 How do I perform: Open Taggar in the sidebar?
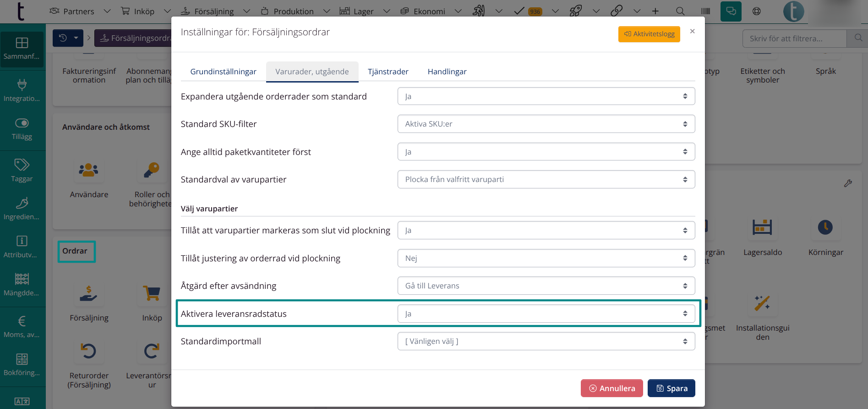(x=22, y=170)
